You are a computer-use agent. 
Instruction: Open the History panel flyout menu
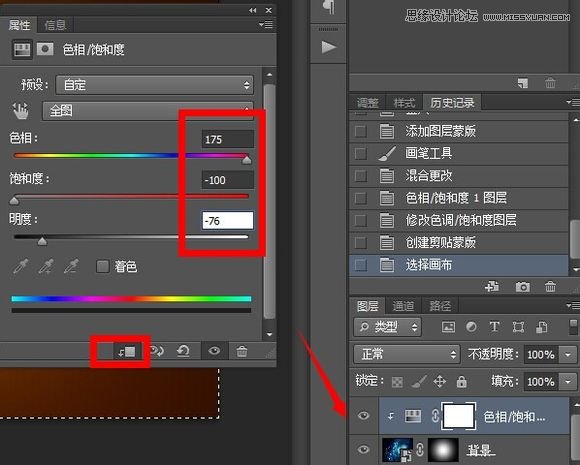pyautogui.click(x=573, y=102)
